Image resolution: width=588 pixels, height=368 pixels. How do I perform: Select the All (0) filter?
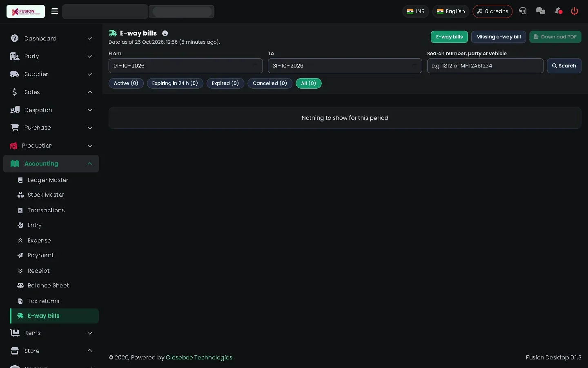click(309, 83)
